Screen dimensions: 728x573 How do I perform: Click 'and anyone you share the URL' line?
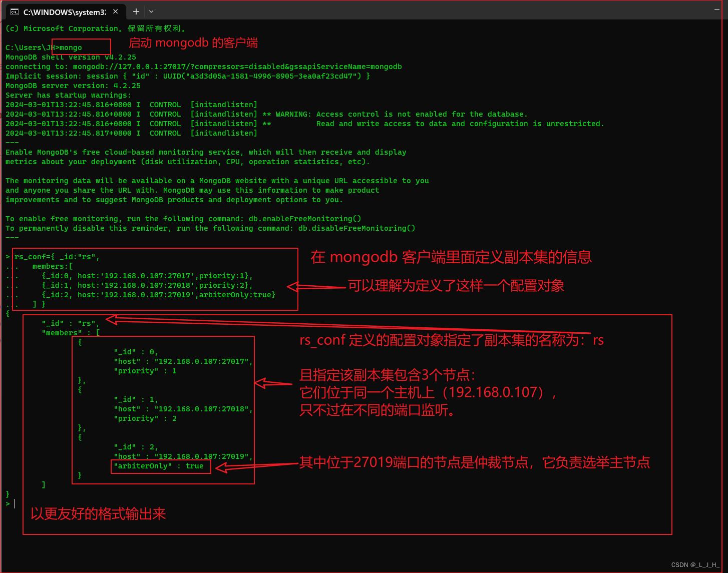click(x=192, y=190)
